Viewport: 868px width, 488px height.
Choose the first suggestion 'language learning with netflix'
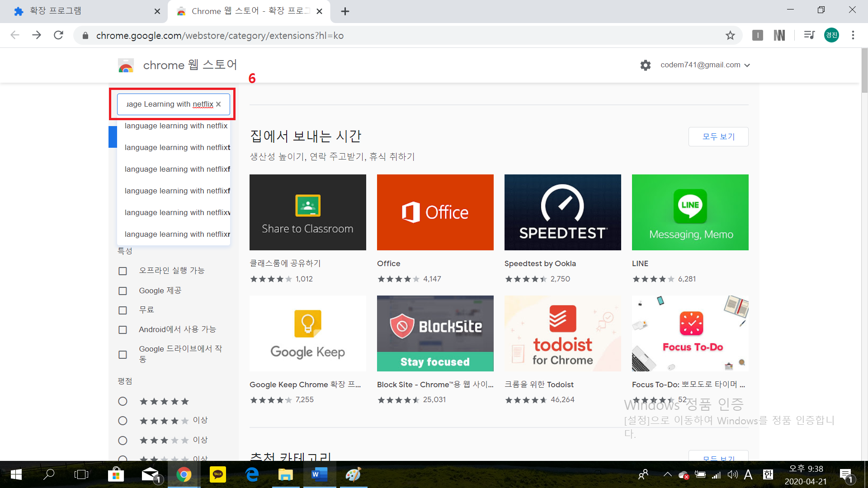coord(176,126)
